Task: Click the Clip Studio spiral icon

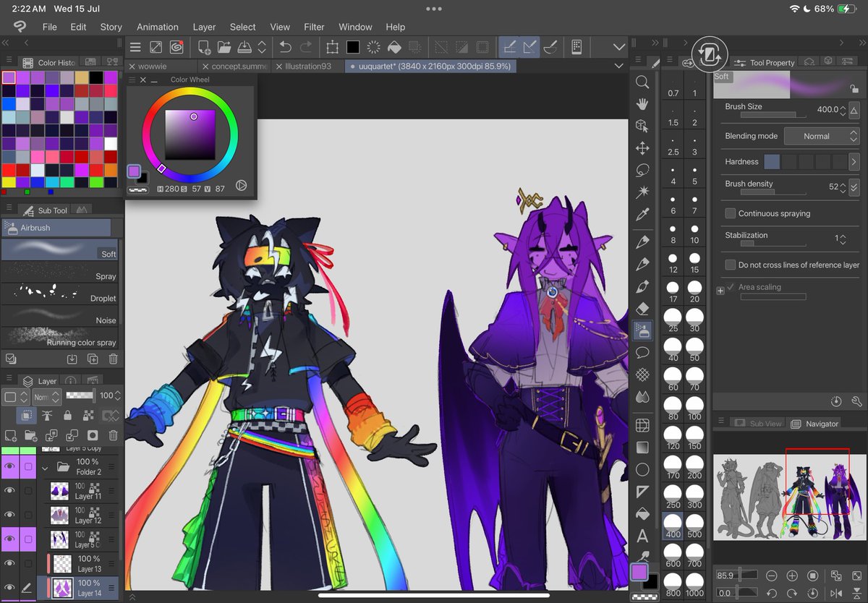Action: (x=176, y=47)
